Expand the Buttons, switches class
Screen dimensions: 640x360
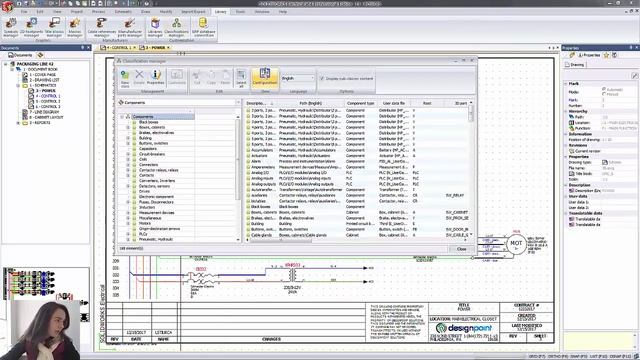coord(128,143)
